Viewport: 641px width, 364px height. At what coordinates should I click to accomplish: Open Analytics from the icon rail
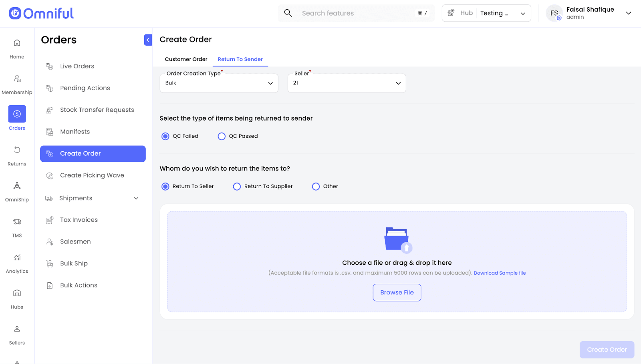pyautogui.click(x=17, y=257)
